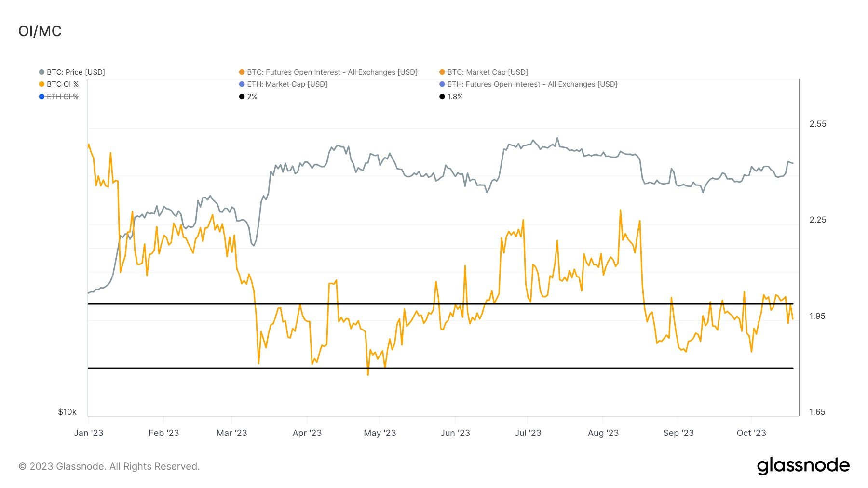Viewport: 868px width, 488px height.
Task: Toggle BTC OI % series in legend
Action: click(x=59, y=84)
